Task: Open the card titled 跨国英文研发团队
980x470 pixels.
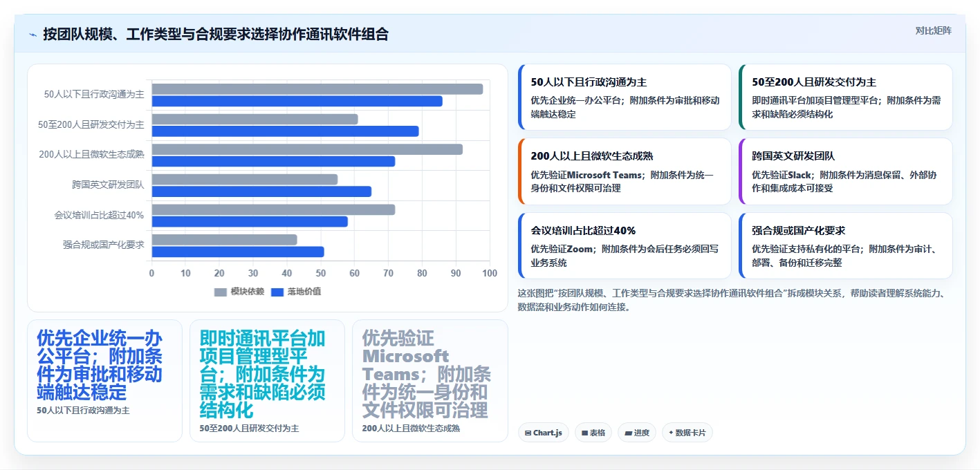Action: [846, 171]
